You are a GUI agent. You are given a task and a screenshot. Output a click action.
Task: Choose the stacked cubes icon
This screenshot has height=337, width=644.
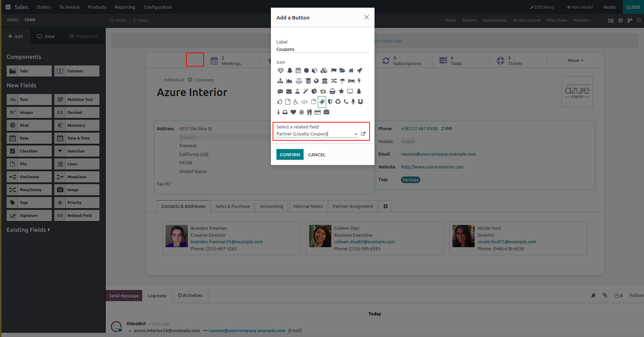[x=324, y=71]
